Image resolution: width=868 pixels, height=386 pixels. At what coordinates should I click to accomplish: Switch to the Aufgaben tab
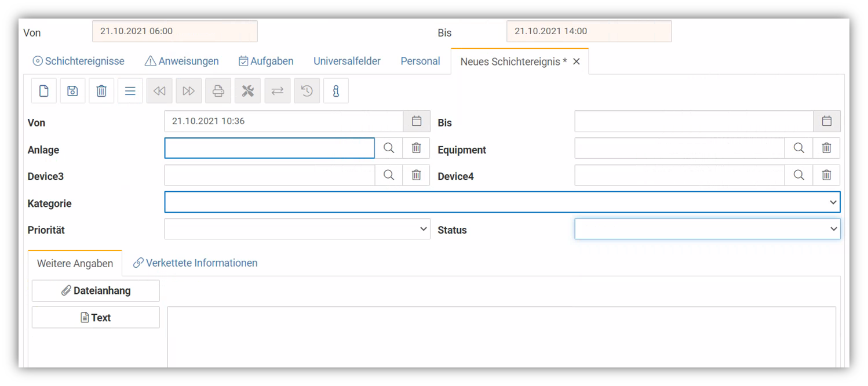(x=266, y=61)
